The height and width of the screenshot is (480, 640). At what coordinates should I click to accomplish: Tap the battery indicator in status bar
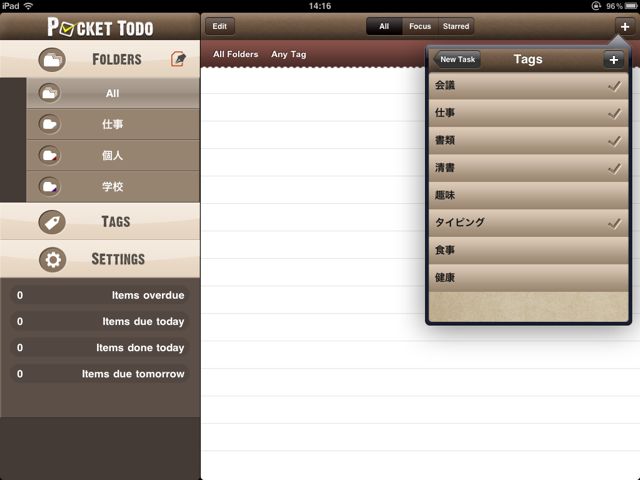[631, 6]
